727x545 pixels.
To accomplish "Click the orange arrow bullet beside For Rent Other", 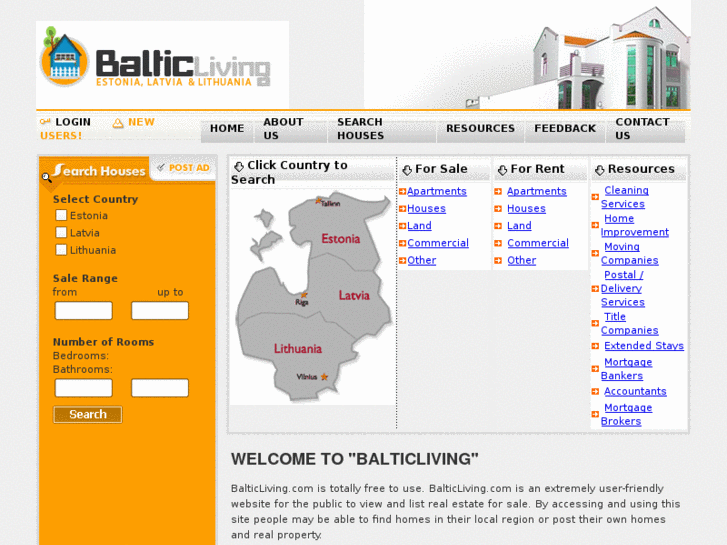I will click(x=498, y=260).
